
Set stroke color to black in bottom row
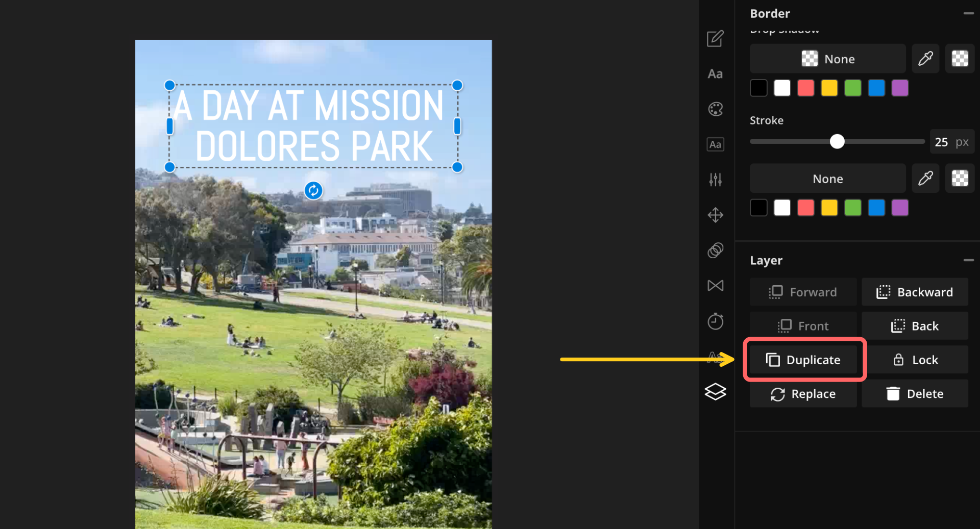[758, 208]
